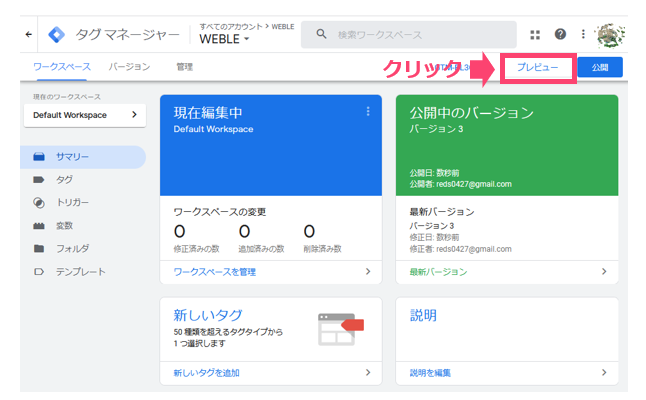The height and width of the screenshot is (400, 646).
Task: Open the help question mark icon
Action: pyautogui.click(x=560, y=34)
